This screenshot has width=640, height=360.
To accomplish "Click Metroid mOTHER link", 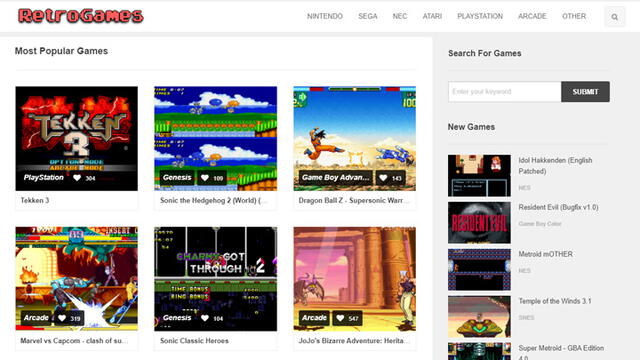I will point(545,254).
